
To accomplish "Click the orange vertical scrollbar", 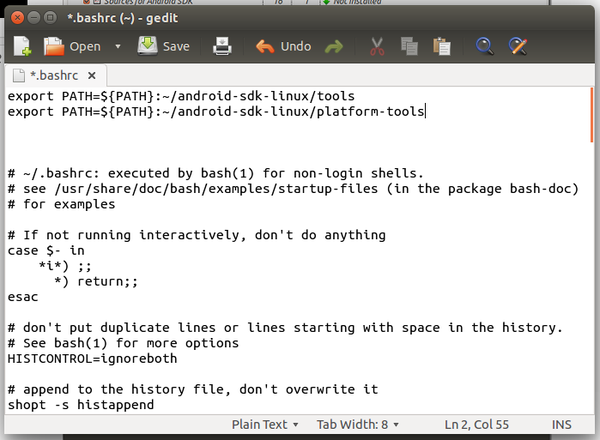I will click(592, 115).
